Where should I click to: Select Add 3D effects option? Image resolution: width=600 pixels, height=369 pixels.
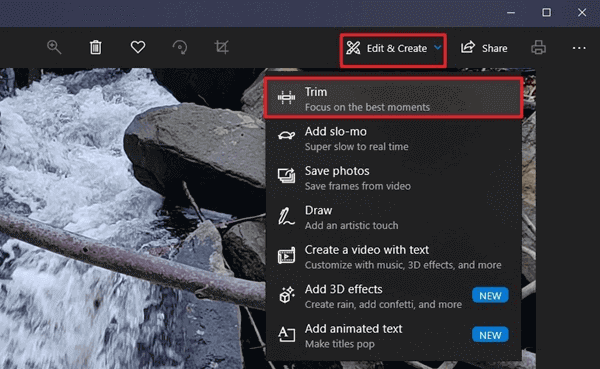point(393,296)
